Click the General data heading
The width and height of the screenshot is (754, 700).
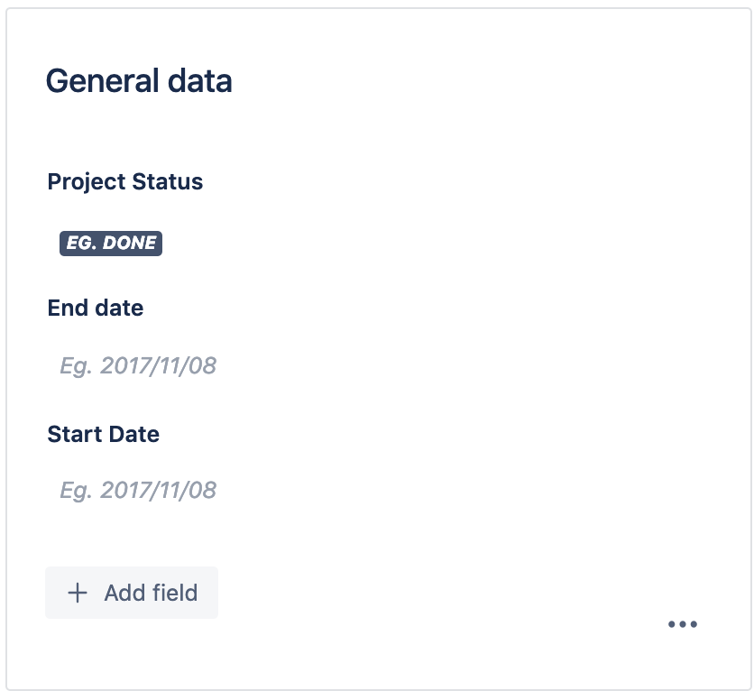point(139,81)
